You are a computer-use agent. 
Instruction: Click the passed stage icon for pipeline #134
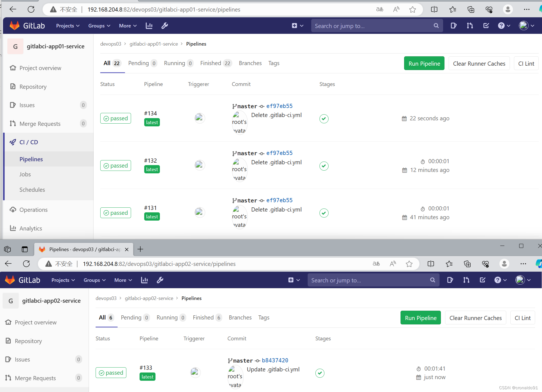[x=324, y=119]
